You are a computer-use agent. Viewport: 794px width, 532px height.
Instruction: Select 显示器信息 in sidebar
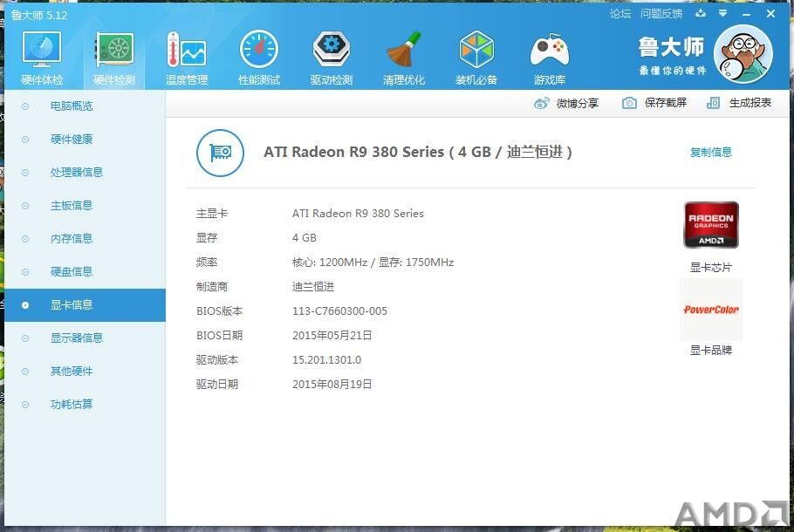click(x=86, y=338)
